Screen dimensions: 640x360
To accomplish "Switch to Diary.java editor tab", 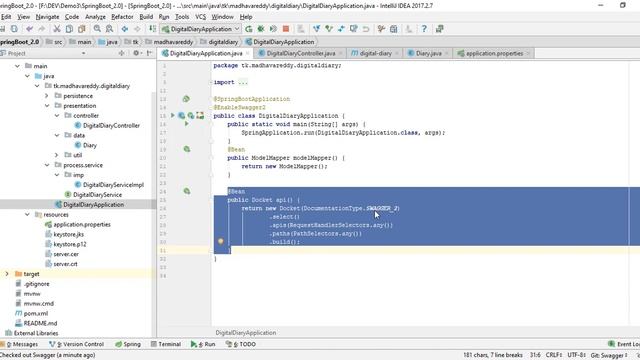I will (x=429, y=53).
